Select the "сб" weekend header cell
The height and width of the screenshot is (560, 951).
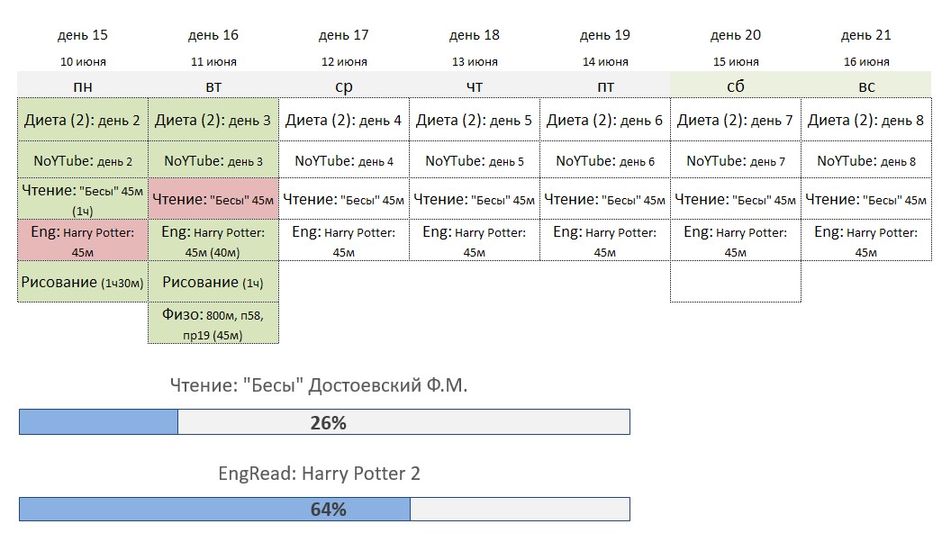[735, 86]
